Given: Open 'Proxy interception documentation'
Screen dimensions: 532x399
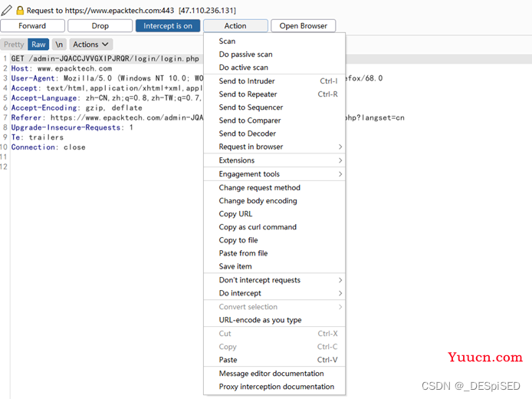Looking at the screenshot, I should coord(274,387).
